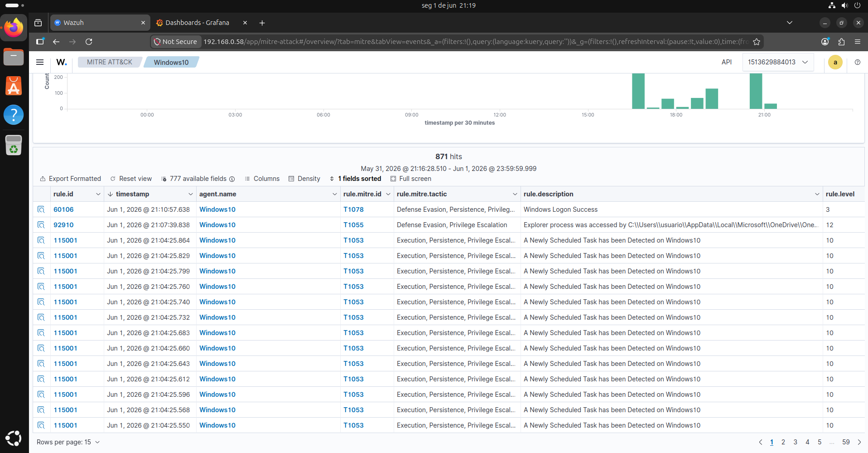
Task: Open help icon in Wazuh header
Action: tap(857, 62)
